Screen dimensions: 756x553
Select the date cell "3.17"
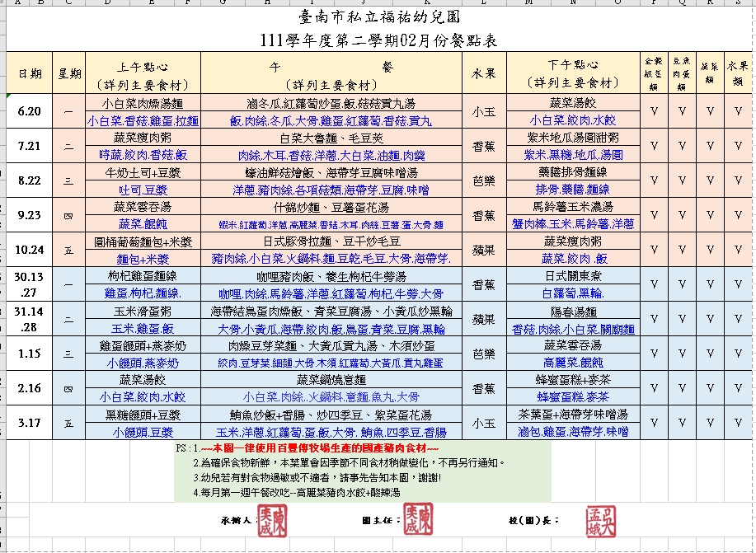(30, 423)
